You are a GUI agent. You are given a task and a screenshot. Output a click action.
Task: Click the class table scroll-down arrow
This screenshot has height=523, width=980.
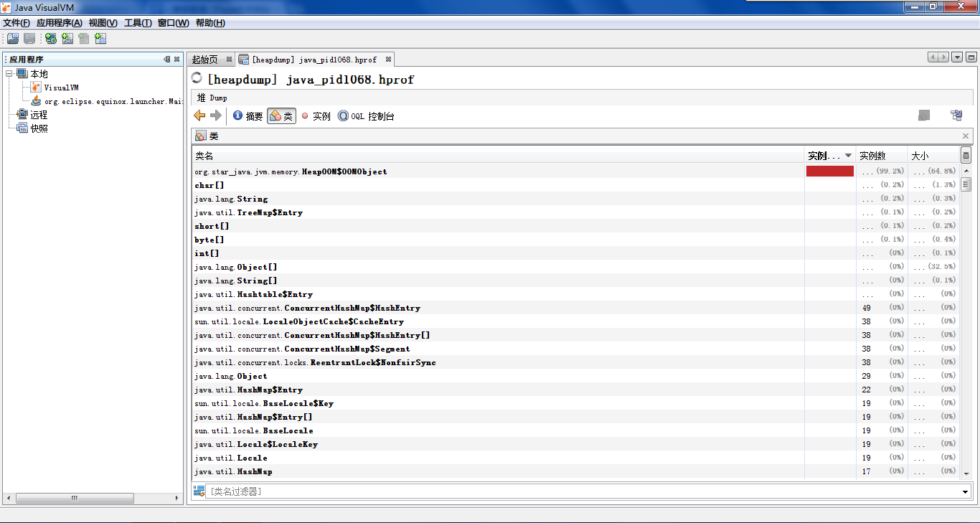[x=966, y=473]
